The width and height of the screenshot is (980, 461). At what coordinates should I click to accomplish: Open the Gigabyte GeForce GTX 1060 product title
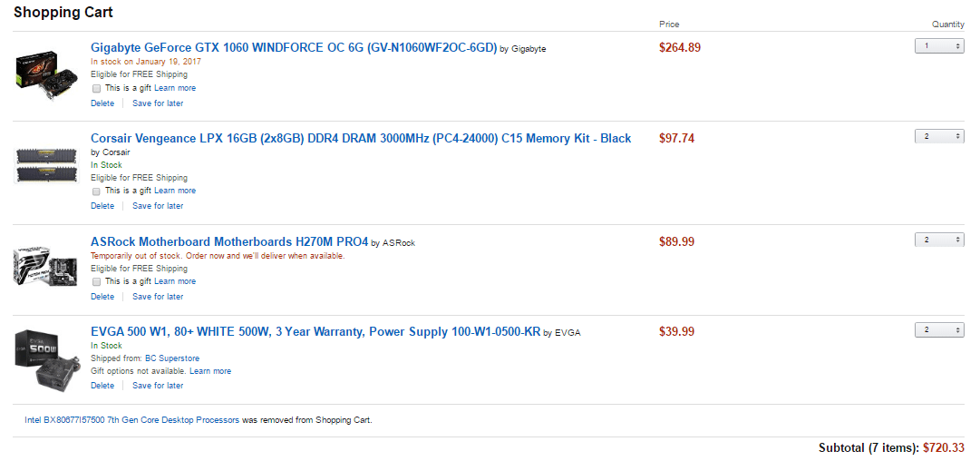294,48
